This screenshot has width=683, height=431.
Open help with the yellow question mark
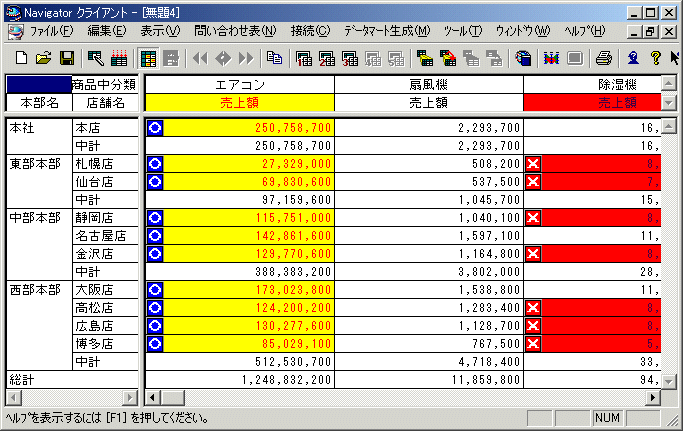pyautogui.click(x=655, y=58)
